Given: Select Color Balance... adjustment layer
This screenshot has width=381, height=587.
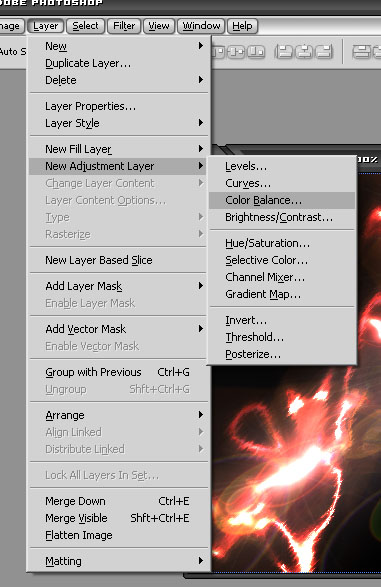Looking at the screenshot, I should pos(282,200).
